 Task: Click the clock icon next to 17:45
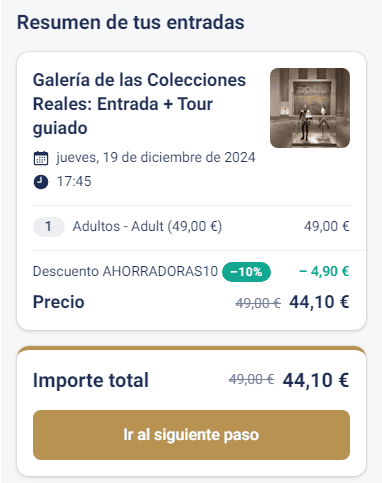pyautogui.click(x=41, y=182)
